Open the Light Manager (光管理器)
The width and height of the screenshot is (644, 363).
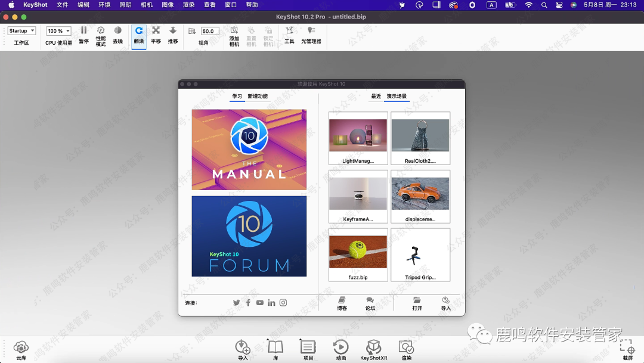coord(311,34)
